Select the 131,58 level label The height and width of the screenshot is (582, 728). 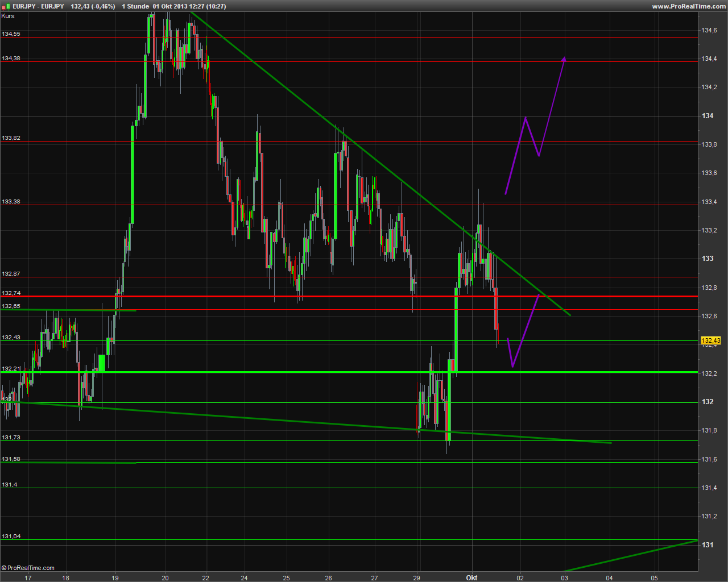(11, 459)
